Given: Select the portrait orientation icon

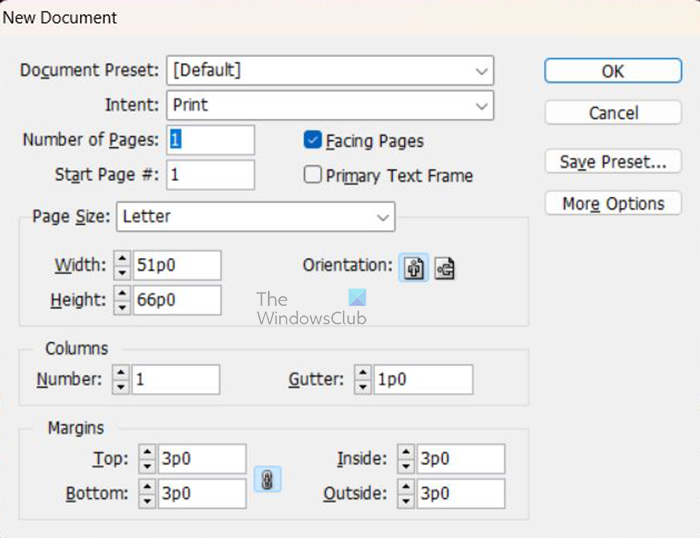Looking at the screenshot, I should (413, 268).
